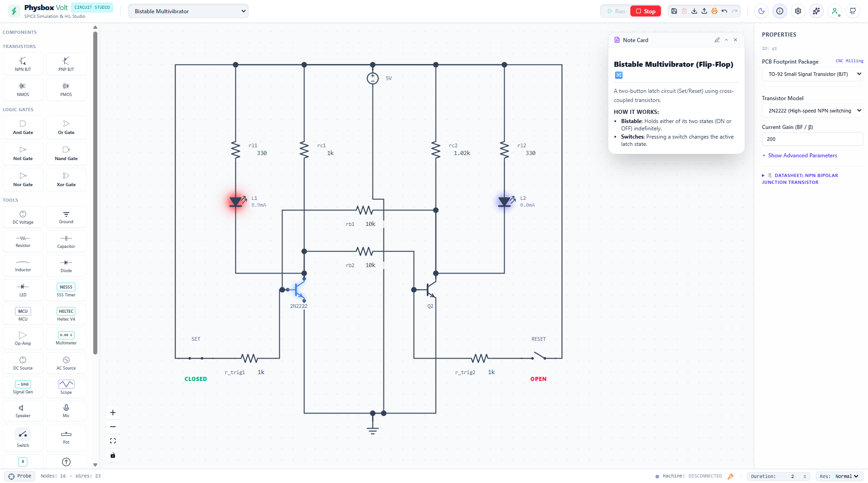
Task: Choose the Nand Gate component
Action: click(x=66, y=153)
